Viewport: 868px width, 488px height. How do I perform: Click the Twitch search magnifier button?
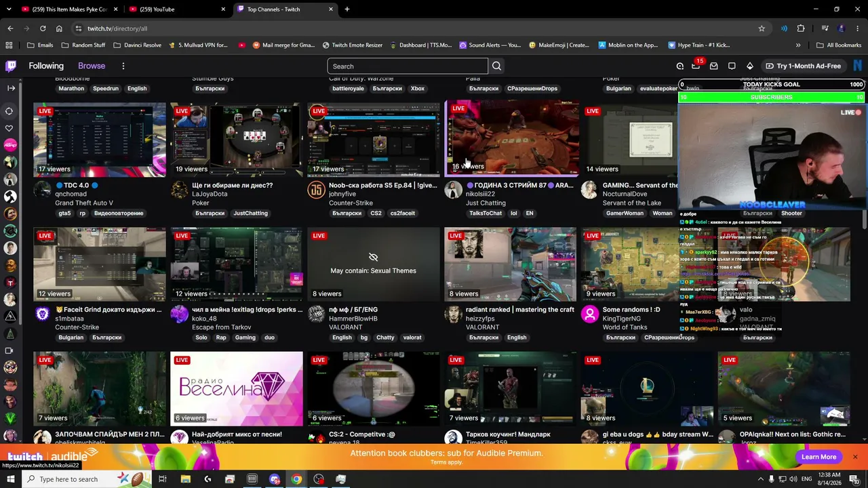coord(496,66)
